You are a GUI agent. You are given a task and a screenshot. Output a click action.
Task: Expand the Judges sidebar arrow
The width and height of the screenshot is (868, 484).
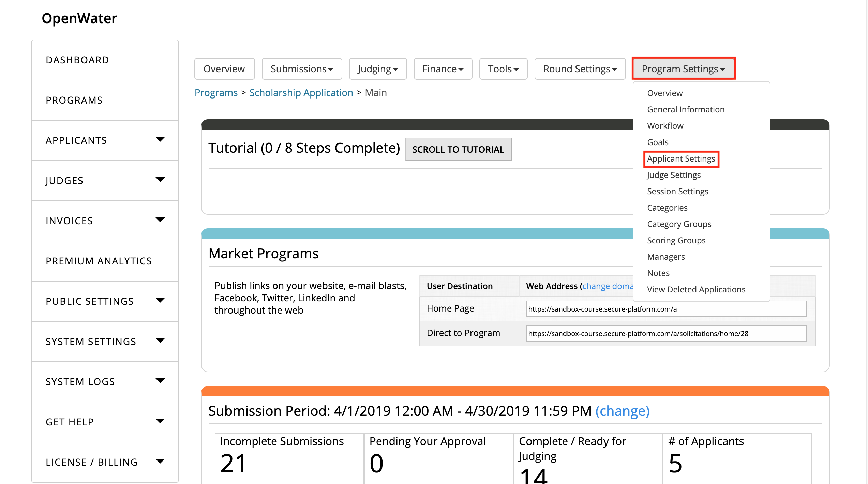click(x=160, y=180)
